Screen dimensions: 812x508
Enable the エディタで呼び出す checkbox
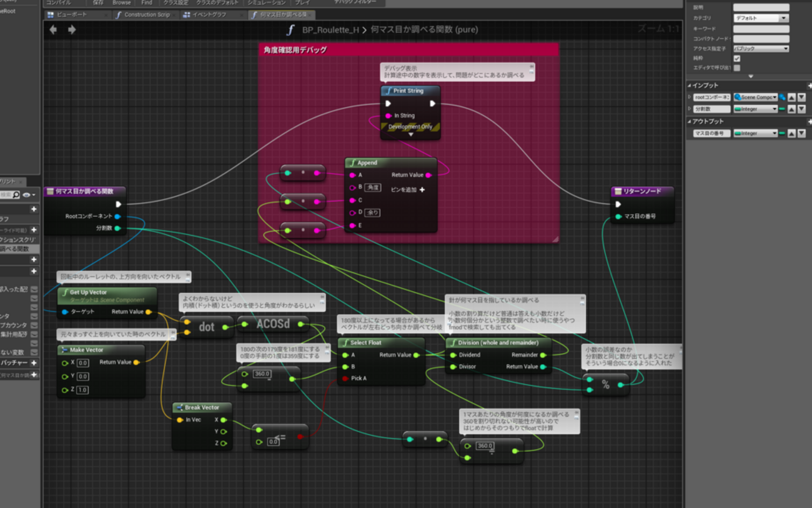(737, 67)
